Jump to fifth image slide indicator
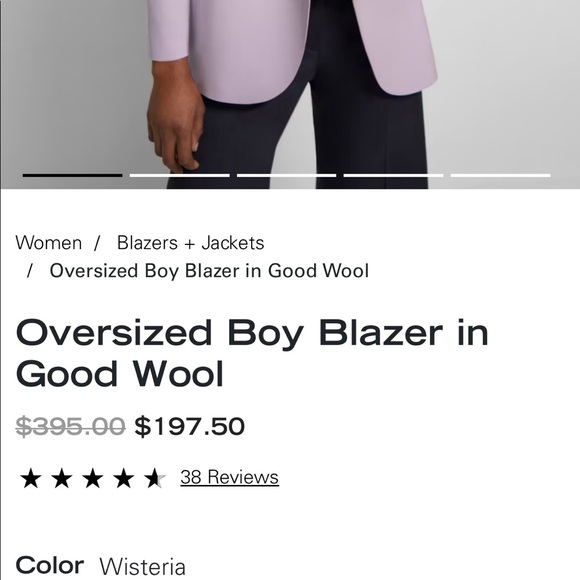 (500, 175)
